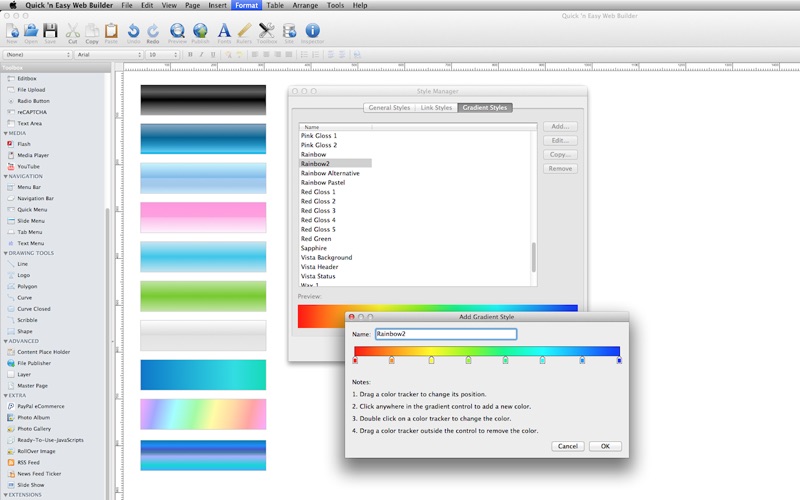
Task: Choose the Polygon drawing tool
Action: (x=27, y=286)
